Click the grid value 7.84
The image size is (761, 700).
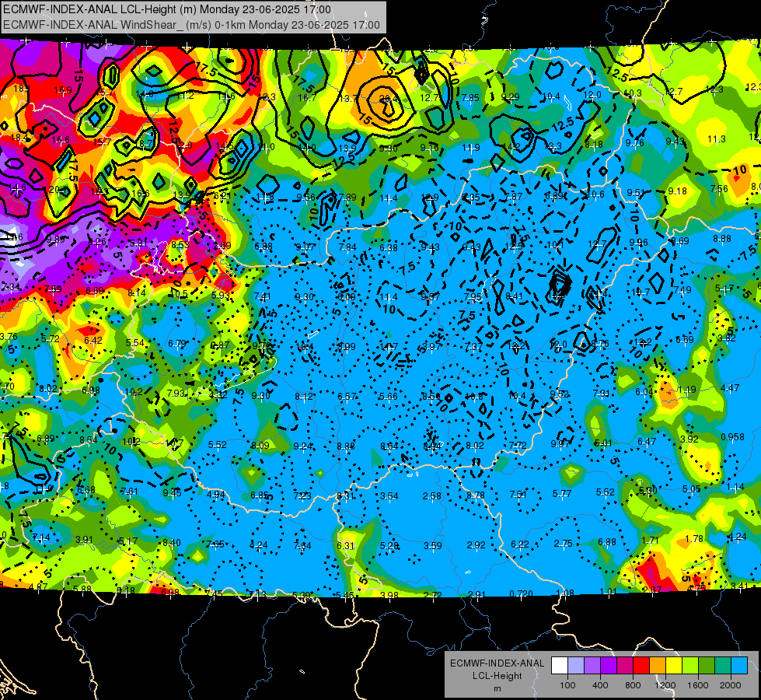click(x=347, y=247)
